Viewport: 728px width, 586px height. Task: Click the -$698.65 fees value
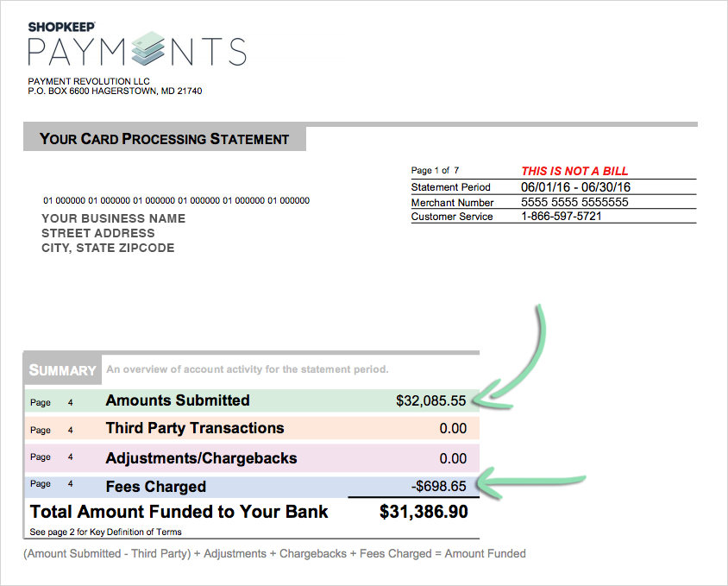(439, 486)
